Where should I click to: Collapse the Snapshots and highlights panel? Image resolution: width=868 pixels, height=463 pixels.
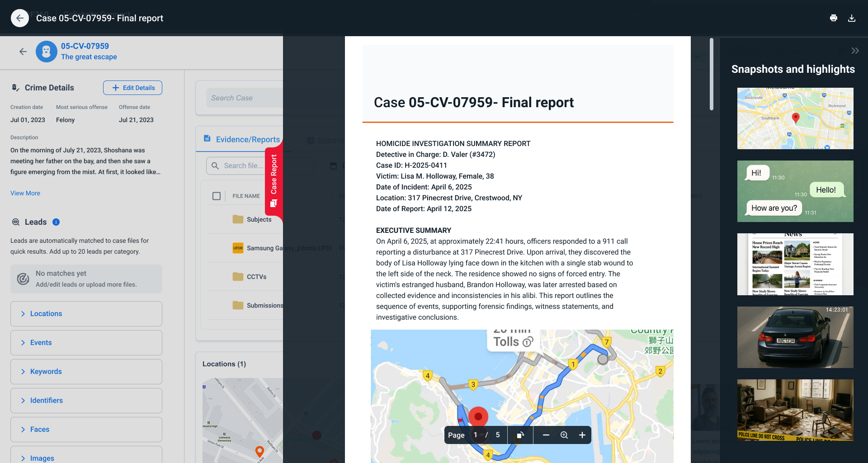click(x=855, y=51)
